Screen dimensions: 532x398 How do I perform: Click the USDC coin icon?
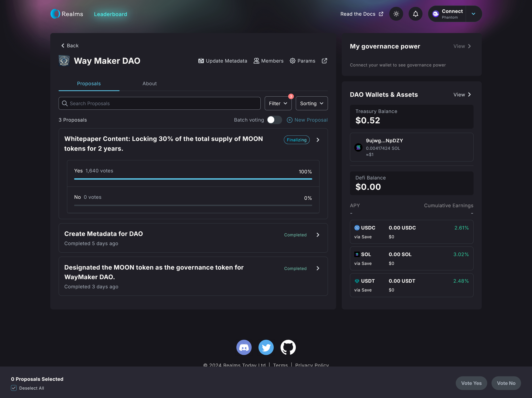[357, 228]
